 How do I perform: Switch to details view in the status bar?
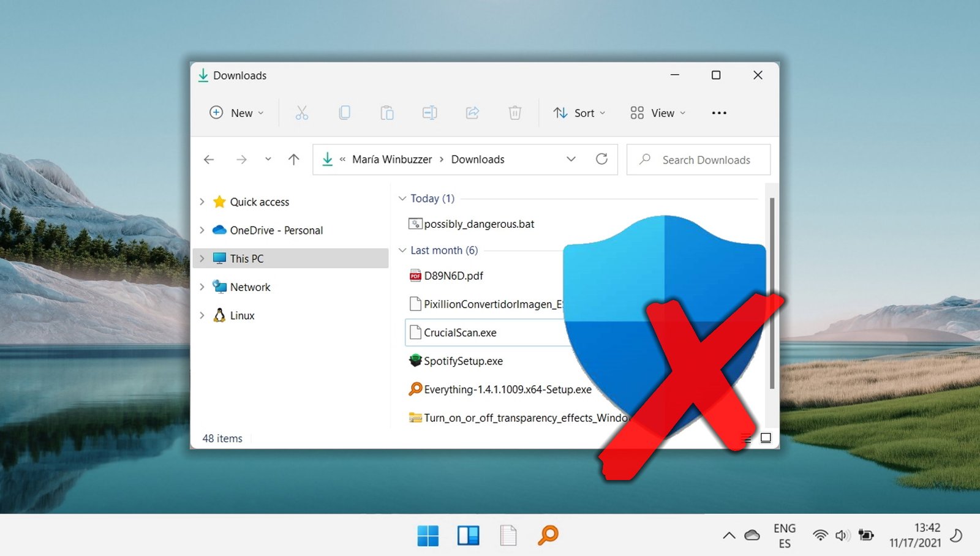747,438
